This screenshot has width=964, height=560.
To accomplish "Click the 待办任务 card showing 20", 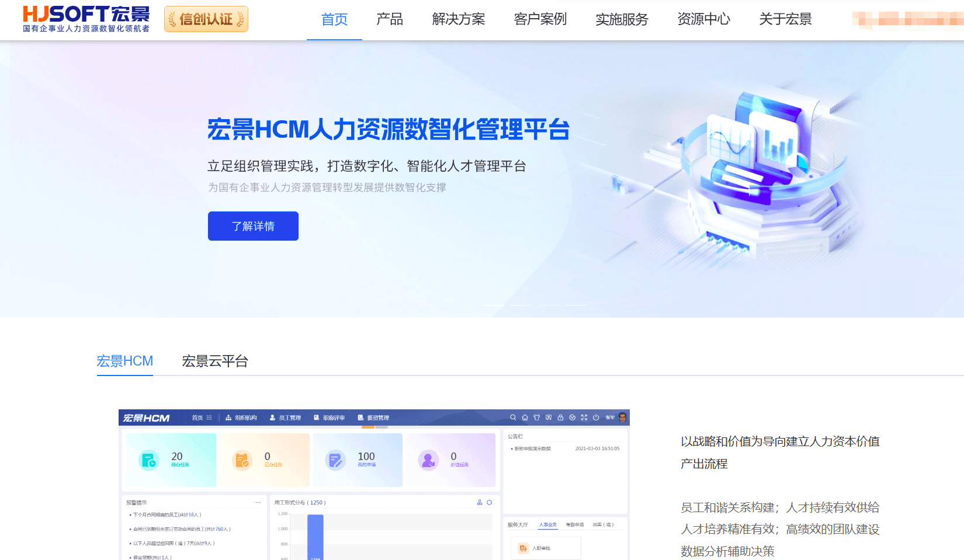I will point(171,460).
